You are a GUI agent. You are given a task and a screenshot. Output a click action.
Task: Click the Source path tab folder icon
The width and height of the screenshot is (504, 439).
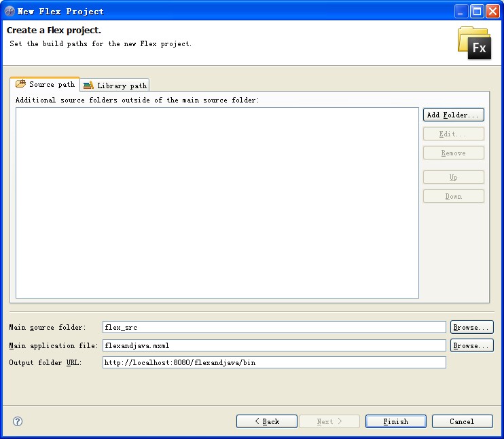pos(20,84)
